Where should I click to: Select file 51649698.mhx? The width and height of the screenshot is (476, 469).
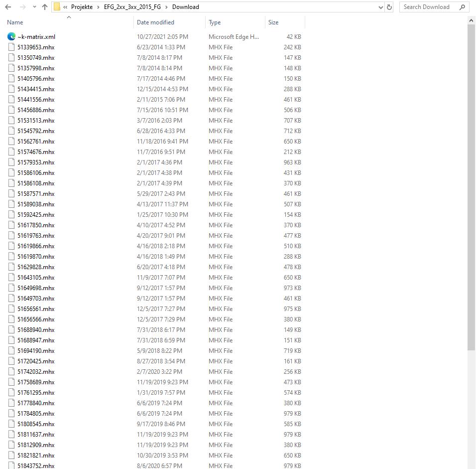point(36,288)
